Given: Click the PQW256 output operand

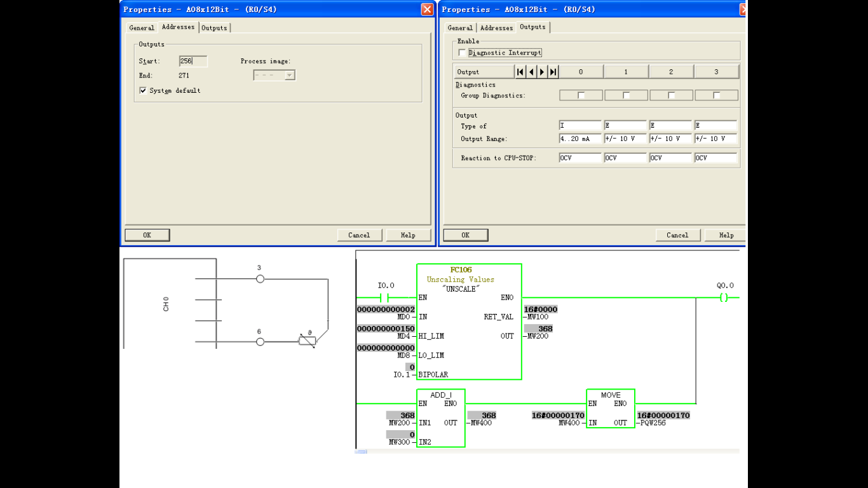Looking at the screenshot, I should tap(653, 423).
